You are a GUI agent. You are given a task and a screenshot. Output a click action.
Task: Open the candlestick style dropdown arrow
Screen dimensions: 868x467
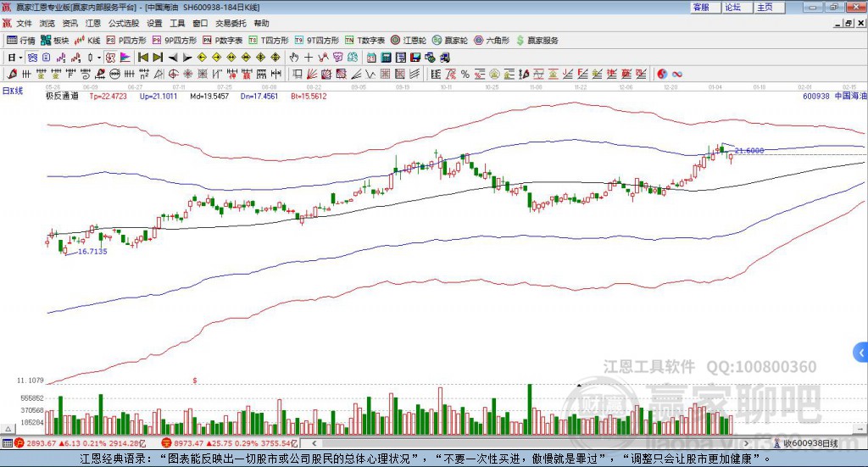click(99, 58)
